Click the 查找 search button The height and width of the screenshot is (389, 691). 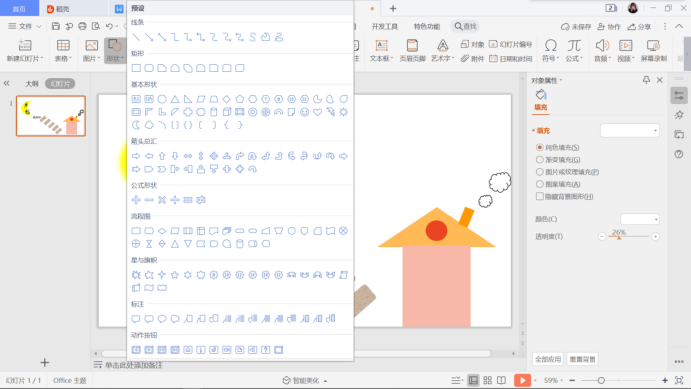(466, 26)
